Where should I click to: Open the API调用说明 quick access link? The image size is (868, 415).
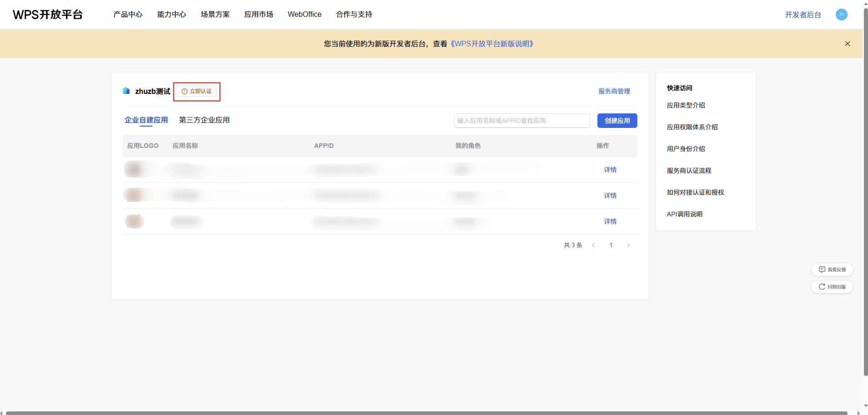(x=684, y=214)
